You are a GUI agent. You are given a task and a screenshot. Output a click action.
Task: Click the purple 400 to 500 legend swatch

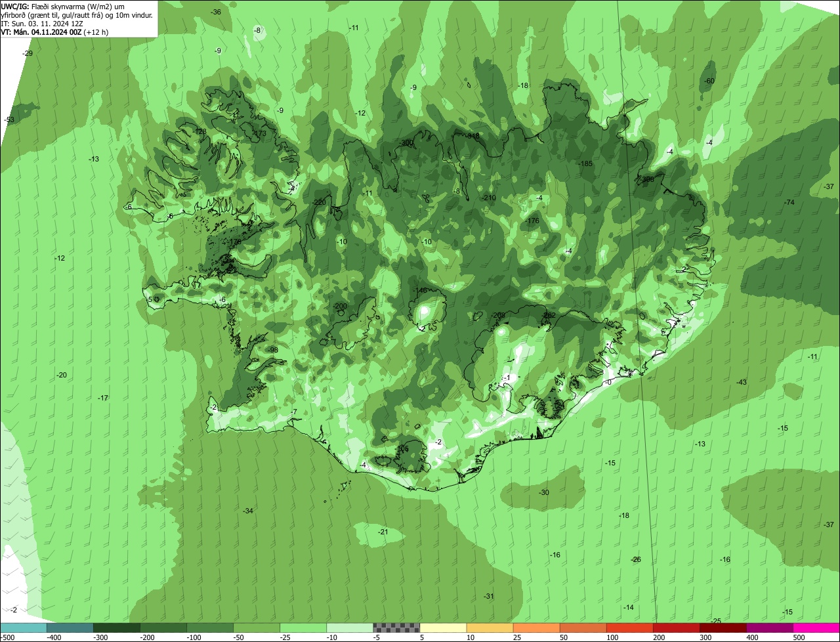(x=770, y=628)
